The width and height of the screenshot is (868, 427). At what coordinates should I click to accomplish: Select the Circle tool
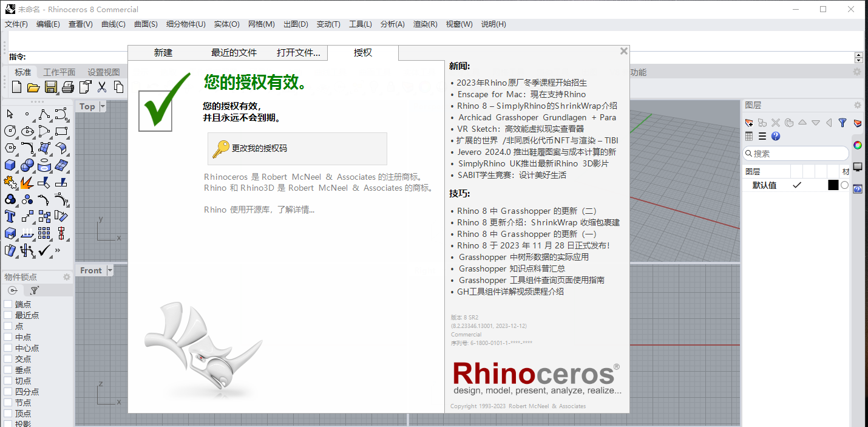point(10,131)
